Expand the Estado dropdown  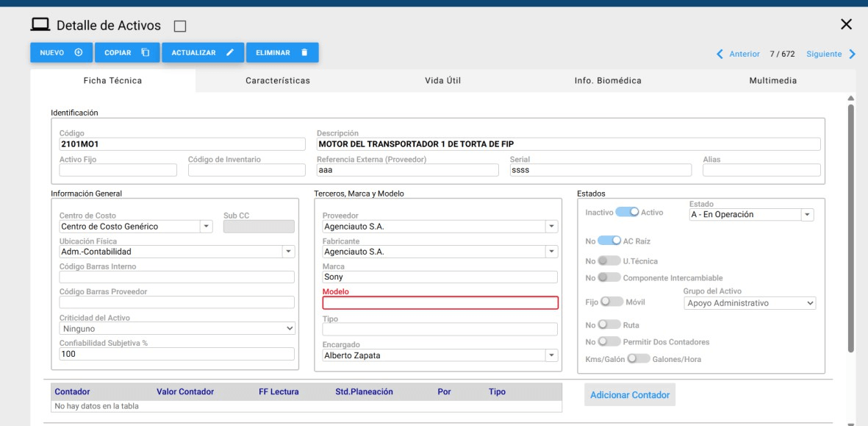(x=808, y=215)
